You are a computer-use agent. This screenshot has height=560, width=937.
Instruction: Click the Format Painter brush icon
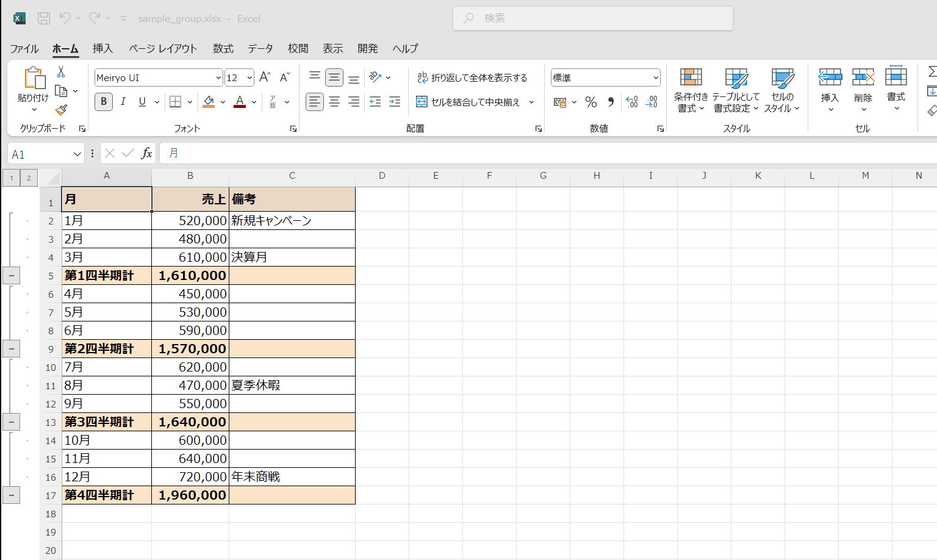[x=61, y=110]
